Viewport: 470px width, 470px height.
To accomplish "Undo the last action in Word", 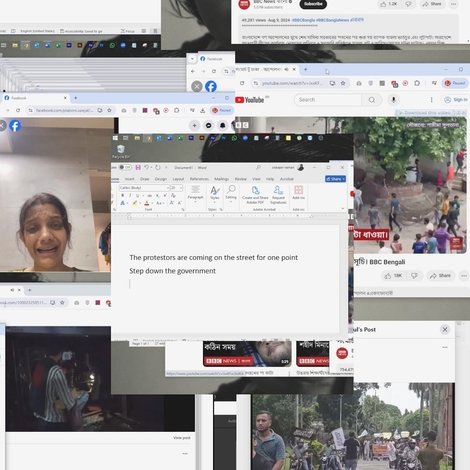I will coord(146,167).
